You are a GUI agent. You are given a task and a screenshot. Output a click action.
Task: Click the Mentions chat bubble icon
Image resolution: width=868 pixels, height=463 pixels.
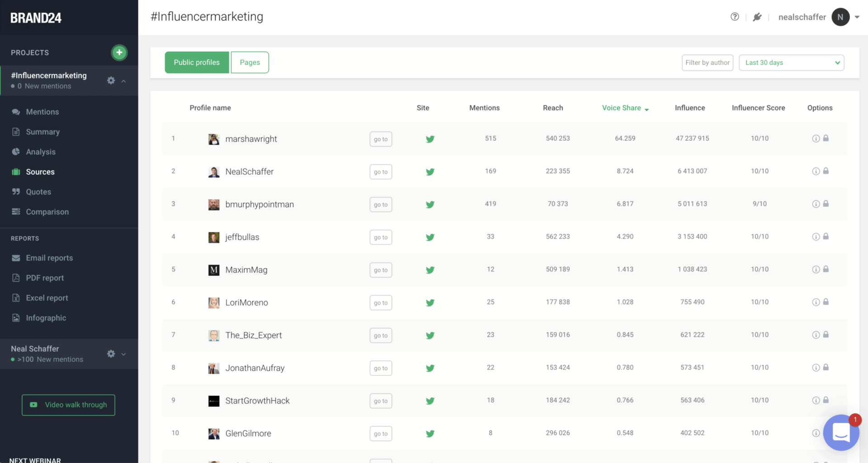pos(16,112)
